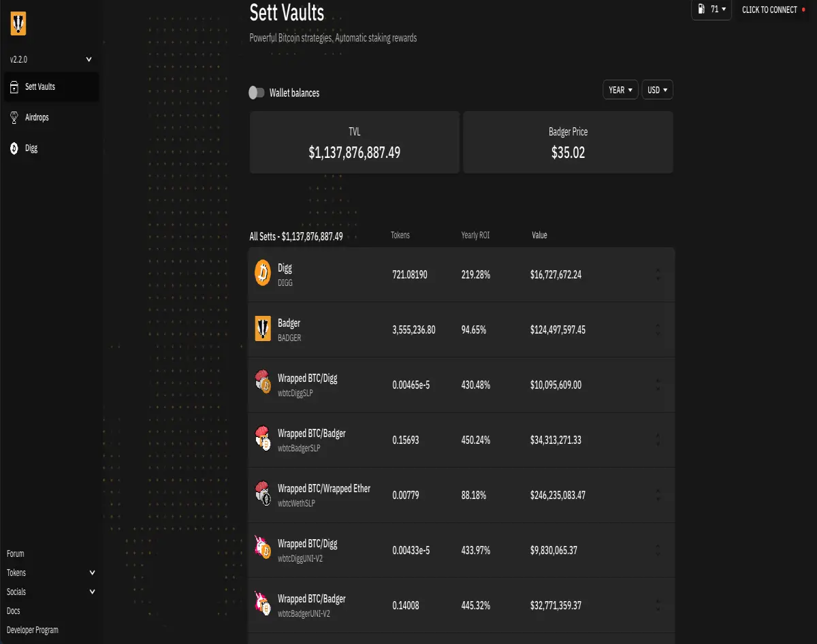This screenshot has height=644, width=817.
Task: Open the Developer Program link
Action: [x=33, y=630]
